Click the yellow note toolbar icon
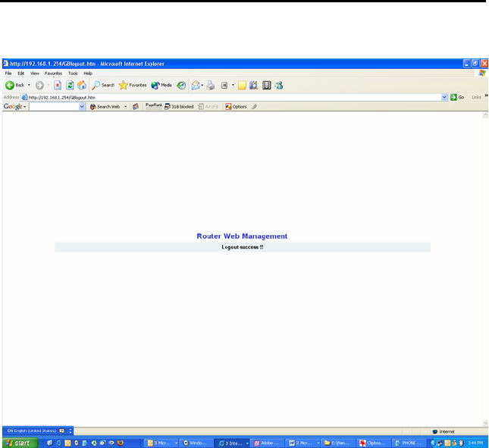The width and height of the screenshot is (489, 448). coord(242,85)
